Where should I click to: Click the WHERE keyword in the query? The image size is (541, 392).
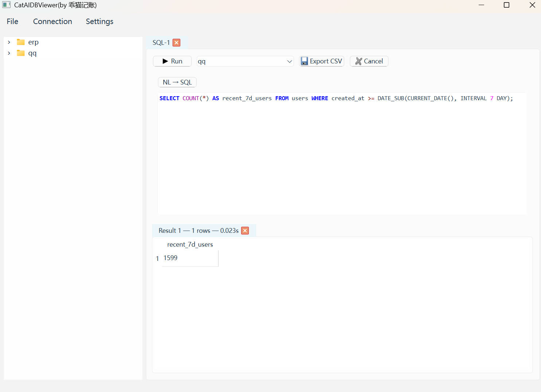pos(320,98)
